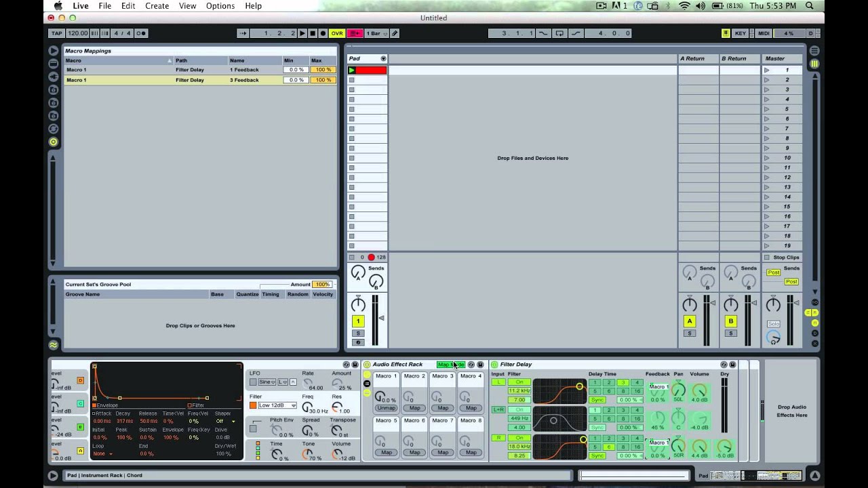The image size is (868, 488).
Task: Open the File menu
Action: (104, 5)
